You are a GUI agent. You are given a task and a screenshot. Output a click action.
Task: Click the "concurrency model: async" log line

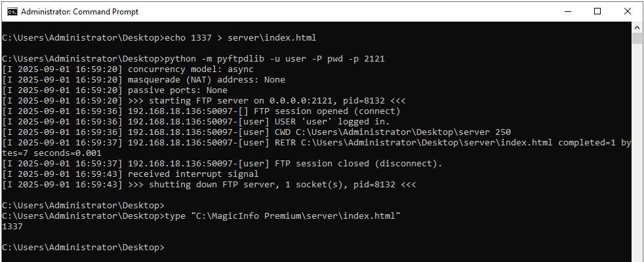(x=190, y=69)
